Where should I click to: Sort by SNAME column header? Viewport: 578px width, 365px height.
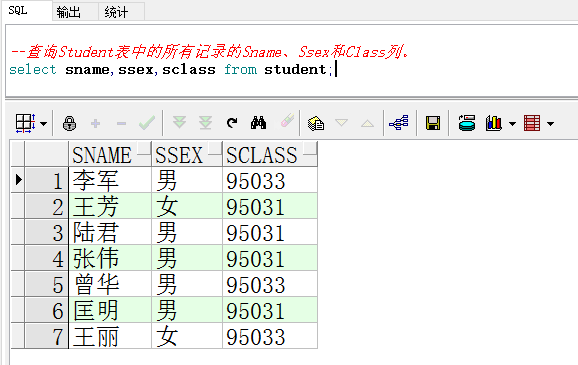[110, 154]
